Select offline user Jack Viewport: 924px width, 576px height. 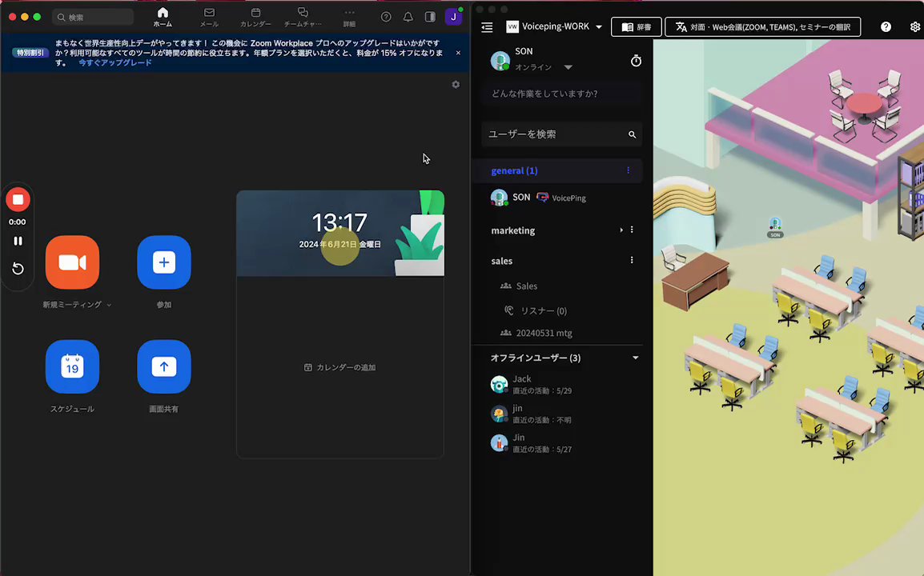coord(530,385)
